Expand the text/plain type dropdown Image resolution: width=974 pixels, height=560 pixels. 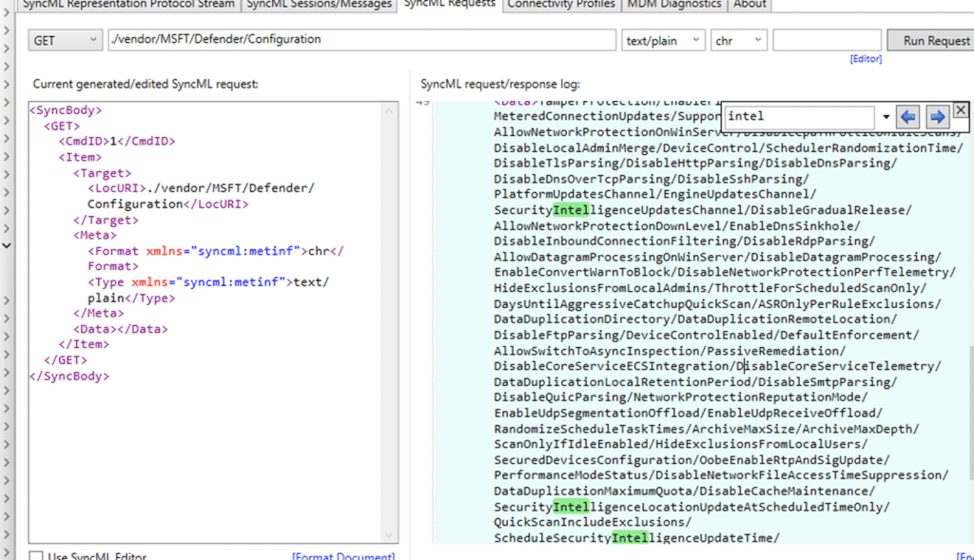[663, 40]
